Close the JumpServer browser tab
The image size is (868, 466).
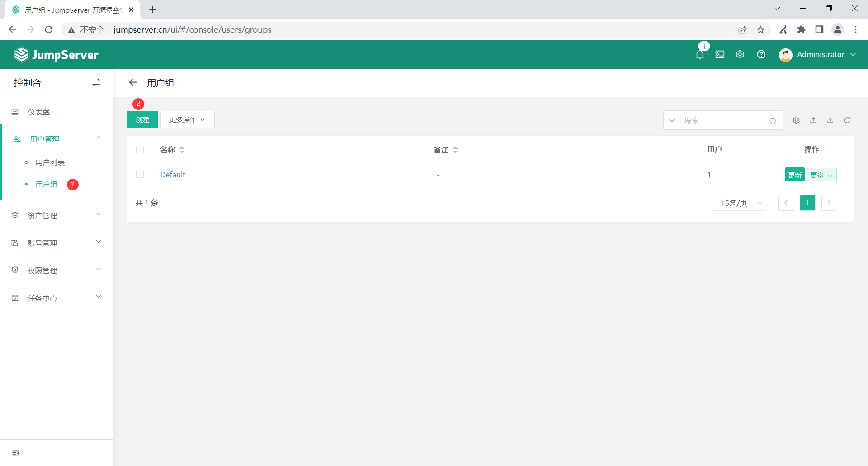131,10
